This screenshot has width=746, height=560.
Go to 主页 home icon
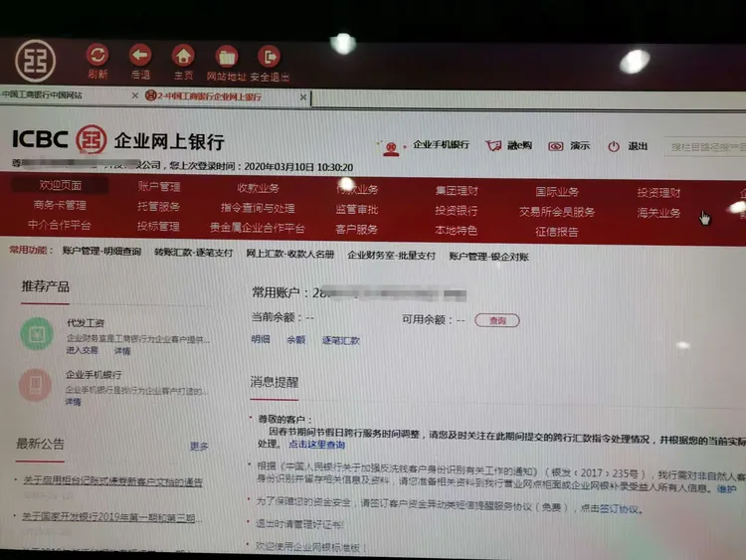click(x=183, y=56)
